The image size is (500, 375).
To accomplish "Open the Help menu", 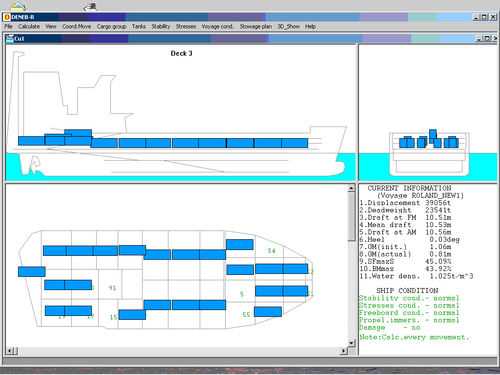I will pyautogui.click(x=310, y=26).
